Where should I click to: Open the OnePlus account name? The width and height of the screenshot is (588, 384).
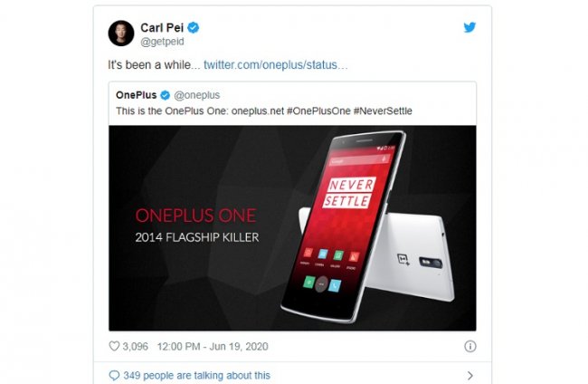[136, 95]
